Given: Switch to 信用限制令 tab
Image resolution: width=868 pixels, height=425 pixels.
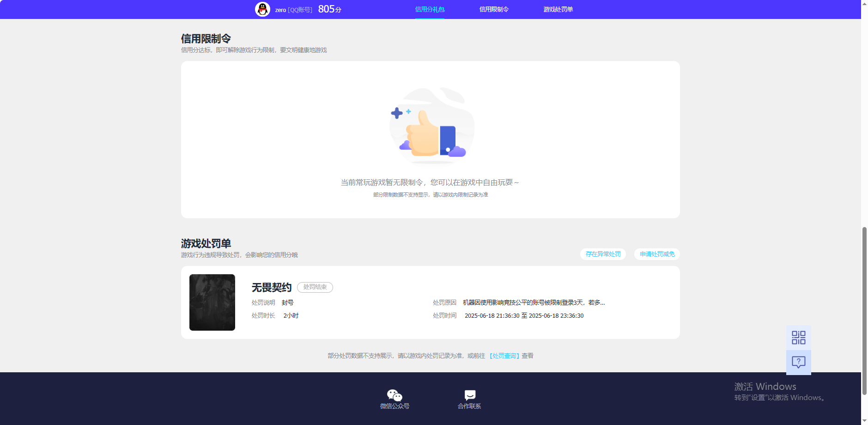Looking at the screenshot, I should click(494, 9).
